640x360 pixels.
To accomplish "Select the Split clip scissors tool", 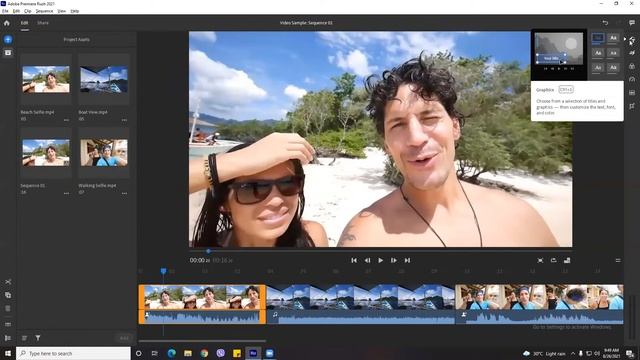I will pos(8,282).
